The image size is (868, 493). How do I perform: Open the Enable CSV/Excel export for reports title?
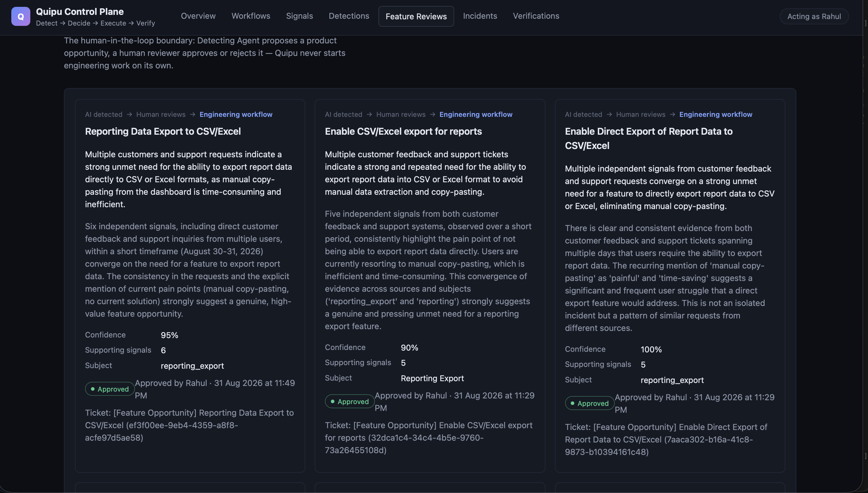(403, 131)
